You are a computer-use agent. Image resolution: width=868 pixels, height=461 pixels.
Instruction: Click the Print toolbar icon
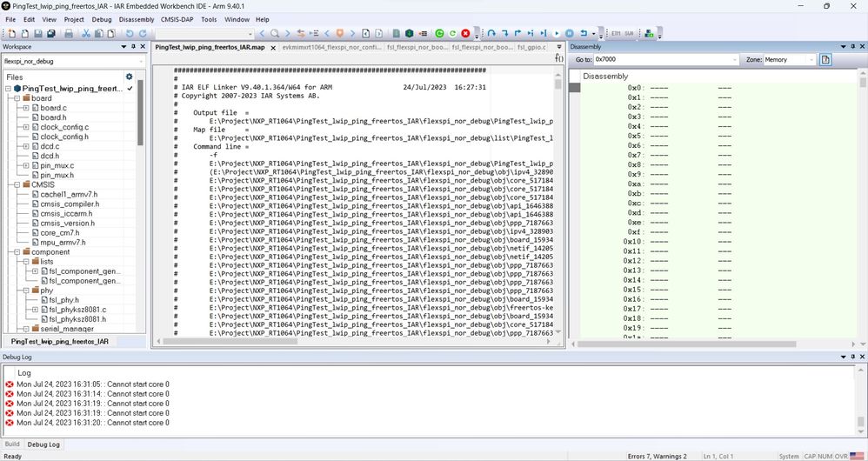[69, 34]
